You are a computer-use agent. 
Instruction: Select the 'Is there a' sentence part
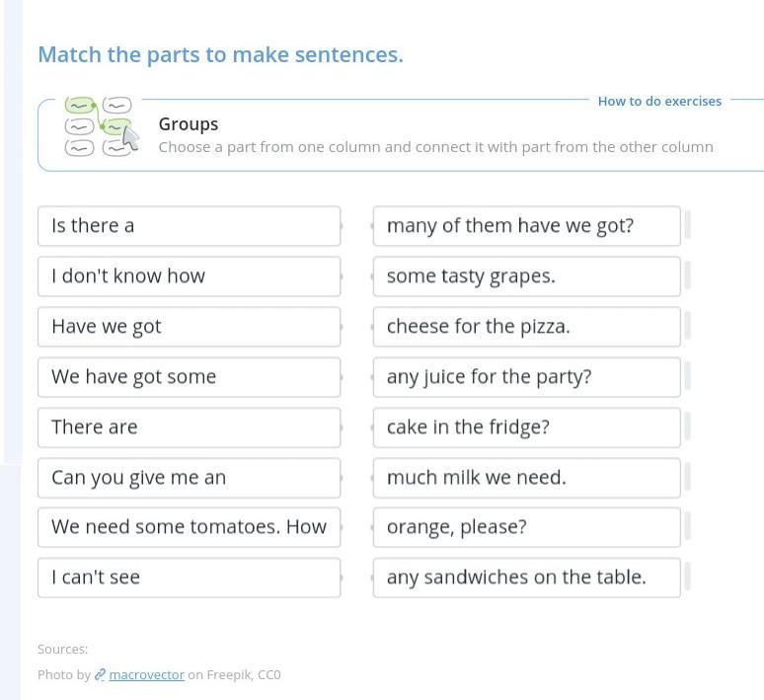click(189, 226)
